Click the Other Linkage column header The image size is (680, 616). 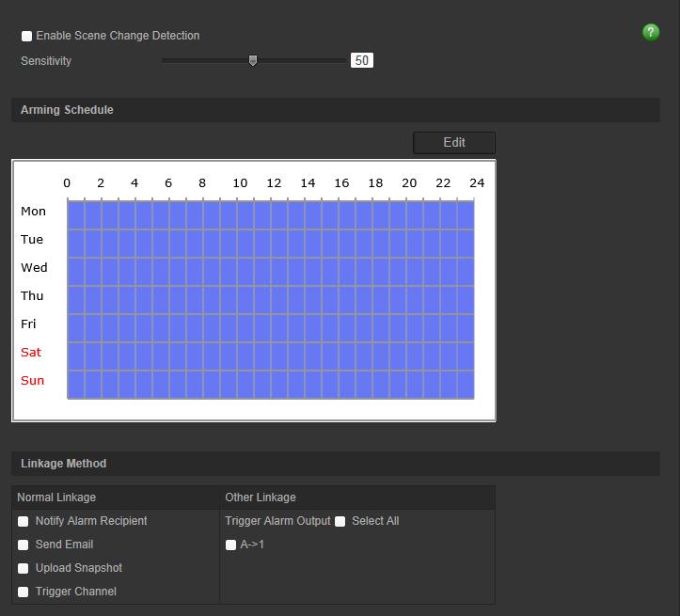[357, 498]
